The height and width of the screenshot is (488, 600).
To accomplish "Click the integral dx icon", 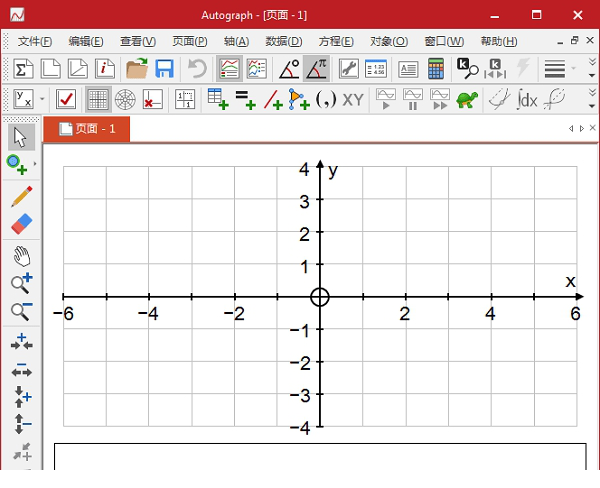I will pyautogui.click(x=527, y=99).
